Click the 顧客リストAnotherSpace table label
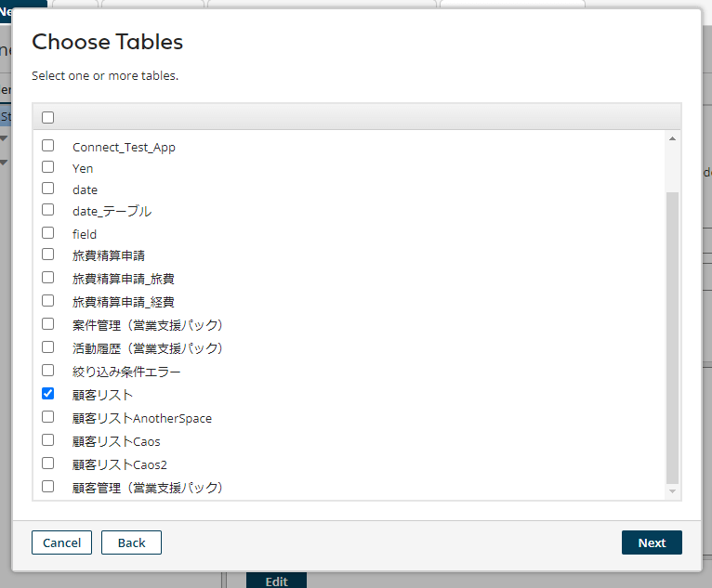Image resolution: width=712 pixels, height=588 pixels. 142,418
